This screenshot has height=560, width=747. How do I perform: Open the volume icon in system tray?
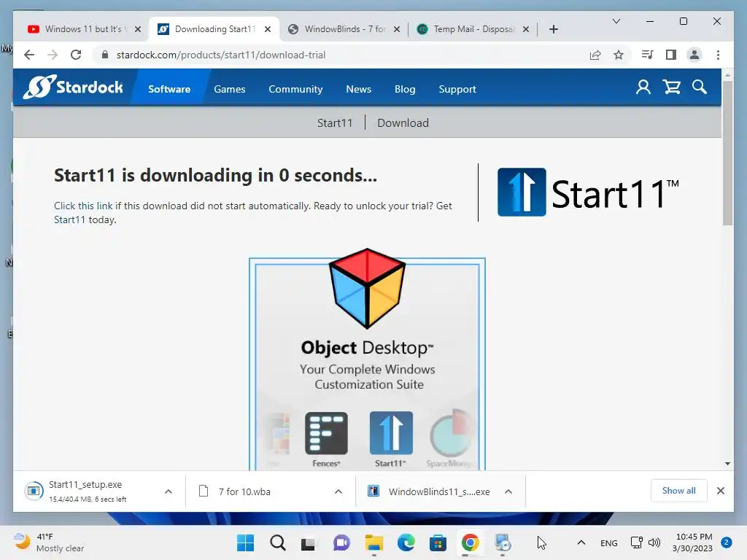tap(654, 542)
